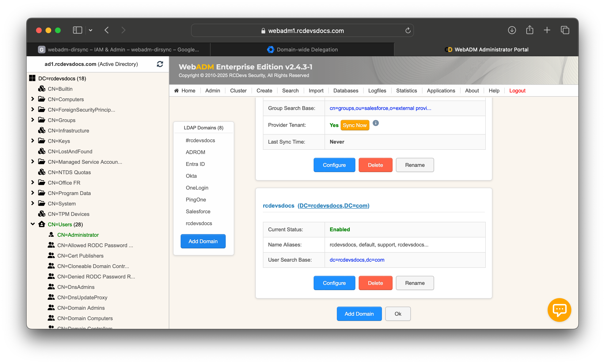This screenshot has height=364, width=605.
Task: Click Add Domain in LDAP Domains panel
Action: coord(203,241)
